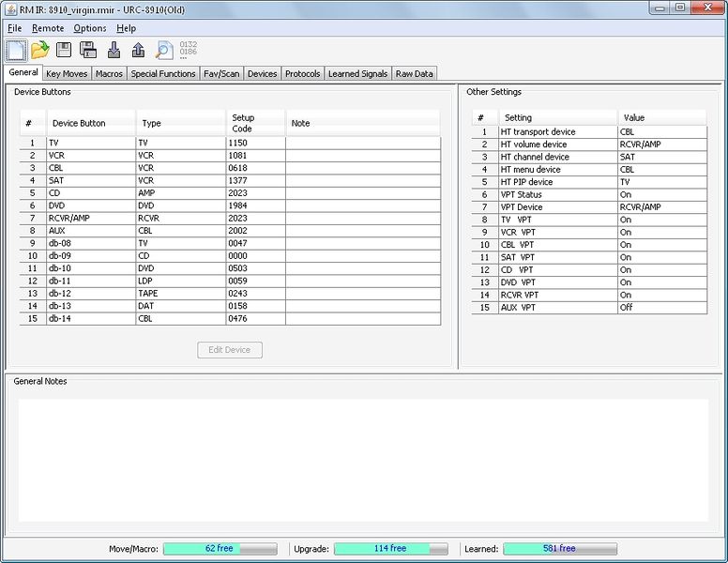Open value dropdown for HT transport device
Screen dimensions: 728x563
(662, 132)
